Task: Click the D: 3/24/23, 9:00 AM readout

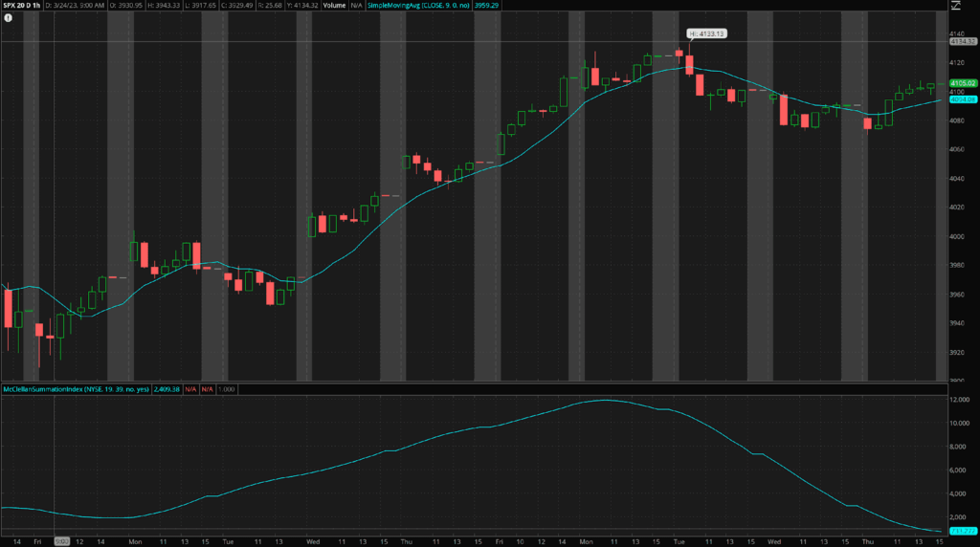Action: click(x=75, y=5)
